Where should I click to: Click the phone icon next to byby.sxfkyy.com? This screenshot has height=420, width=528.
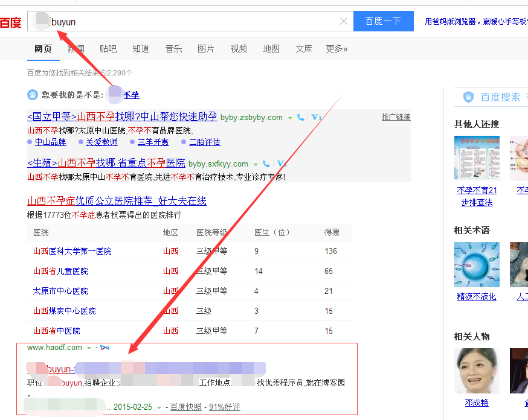pos(265,164)
